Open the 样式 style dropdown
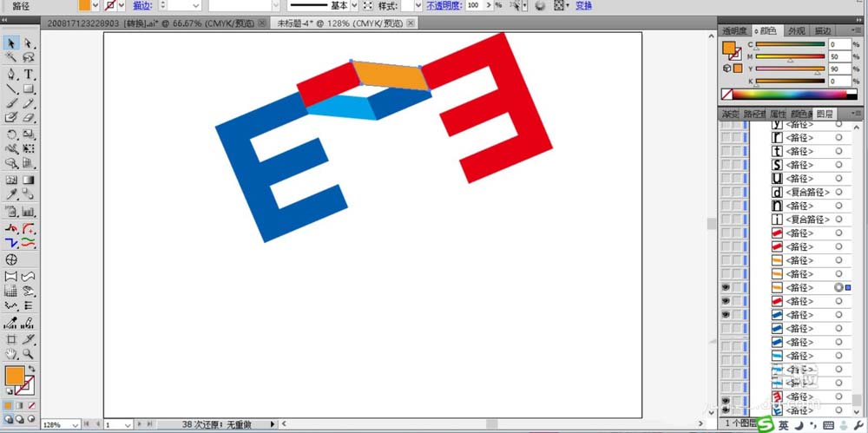Viewport: 868px width, 433px height. [418, 5]
